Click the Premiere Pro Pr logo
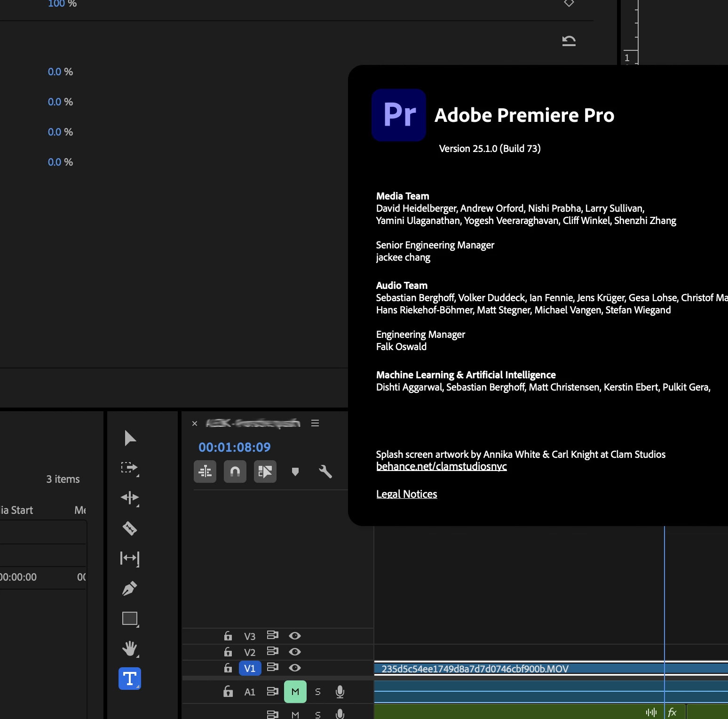Screen dimensions: 728x719 [399, 115]
